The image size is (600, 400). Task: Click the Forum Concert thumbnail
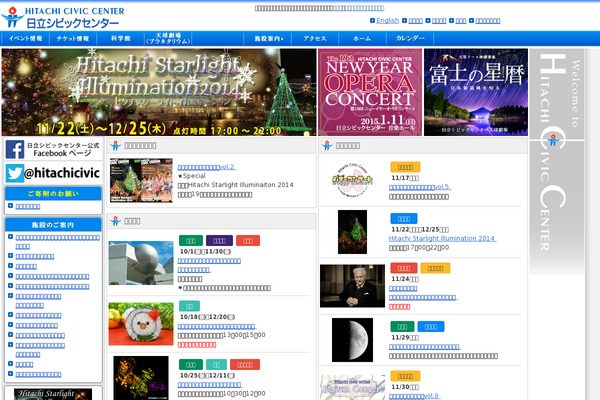click(x=352, y=387)
